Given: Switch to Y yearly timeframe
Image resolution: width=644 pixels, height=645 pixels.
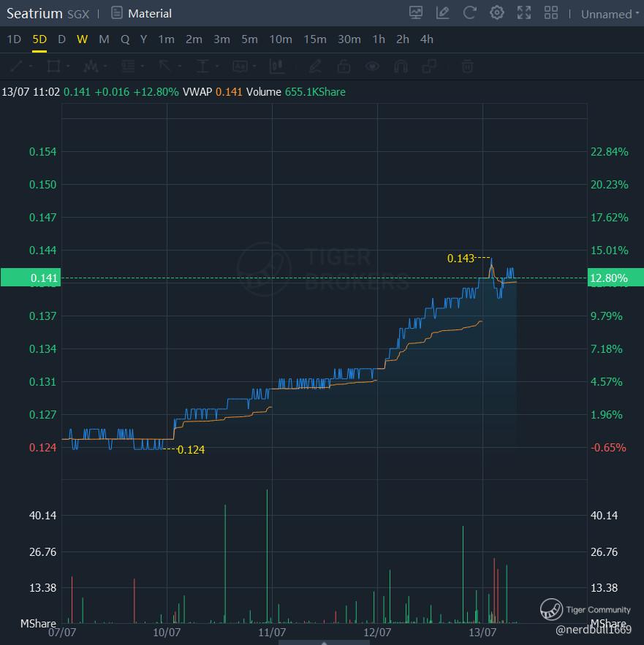Looking at the screenshot, I should 144,39.
